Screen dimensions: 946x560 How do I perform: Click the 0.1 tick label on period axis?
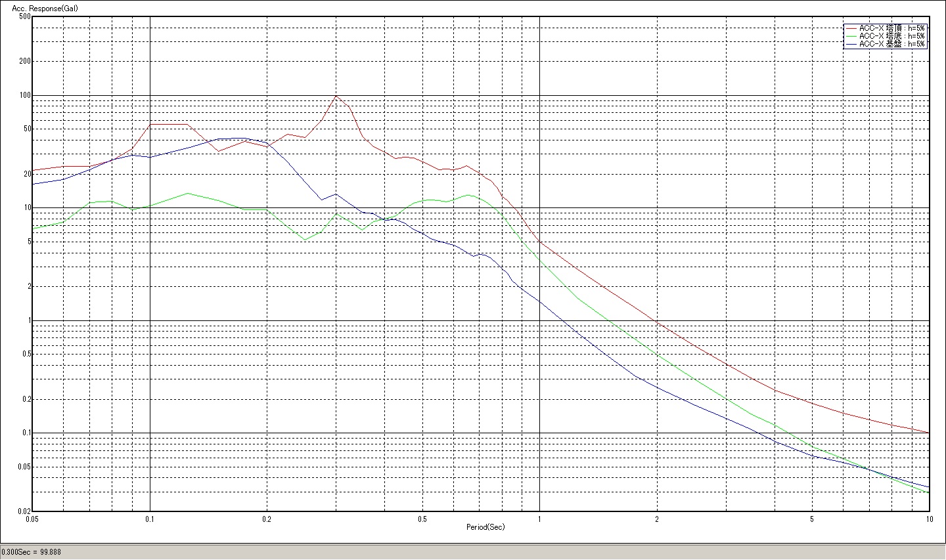(150, 519)
